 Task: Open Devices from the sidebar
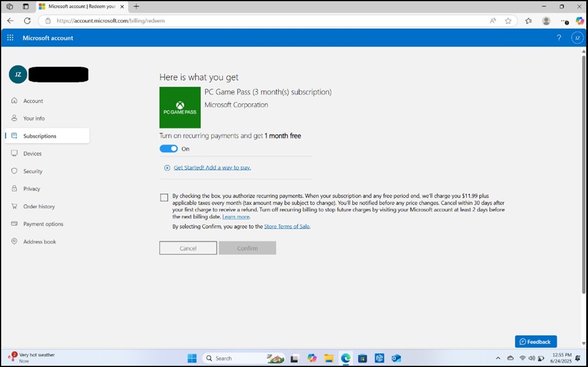coord(34,154)
